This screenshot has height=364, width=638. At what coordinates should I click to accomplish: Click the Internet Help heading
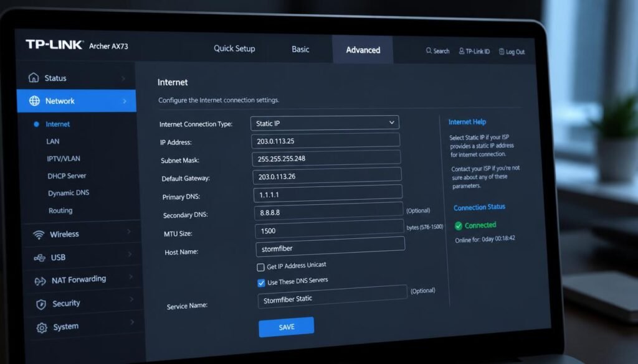[467, 122]
